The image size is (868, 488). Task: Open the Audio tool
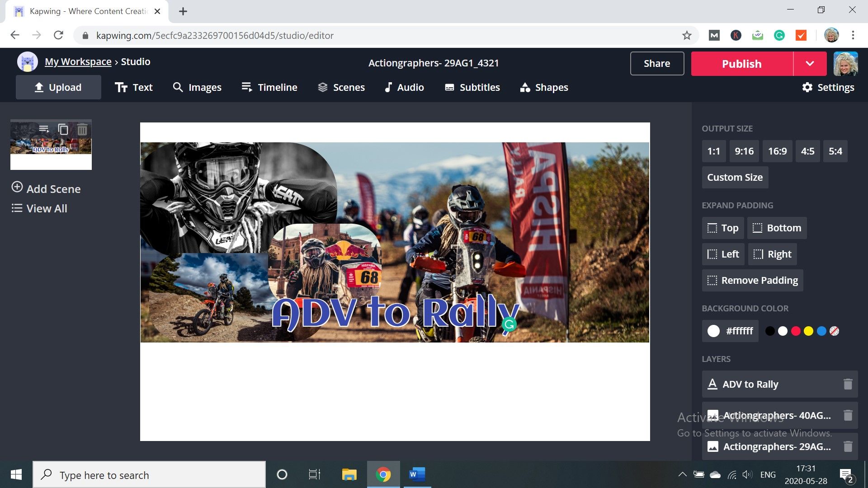pyautogui.click(x=404, y=87)
